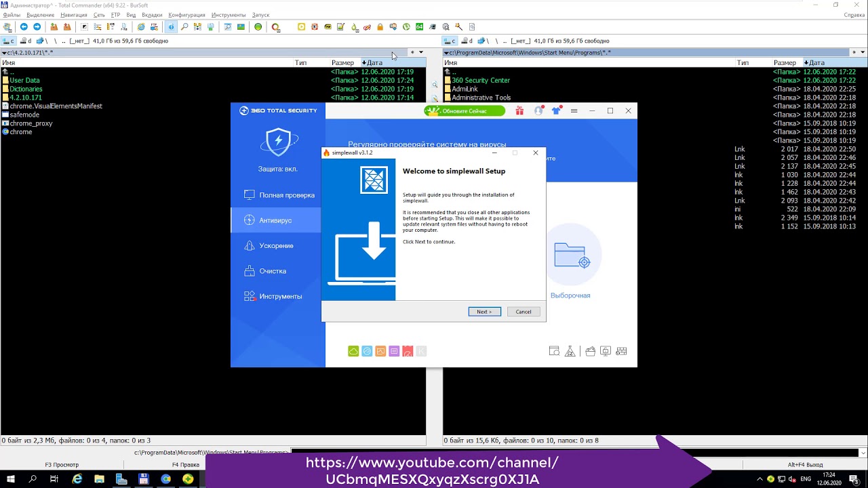Click the orange engine icon at bottom

(x=380, y=351)
